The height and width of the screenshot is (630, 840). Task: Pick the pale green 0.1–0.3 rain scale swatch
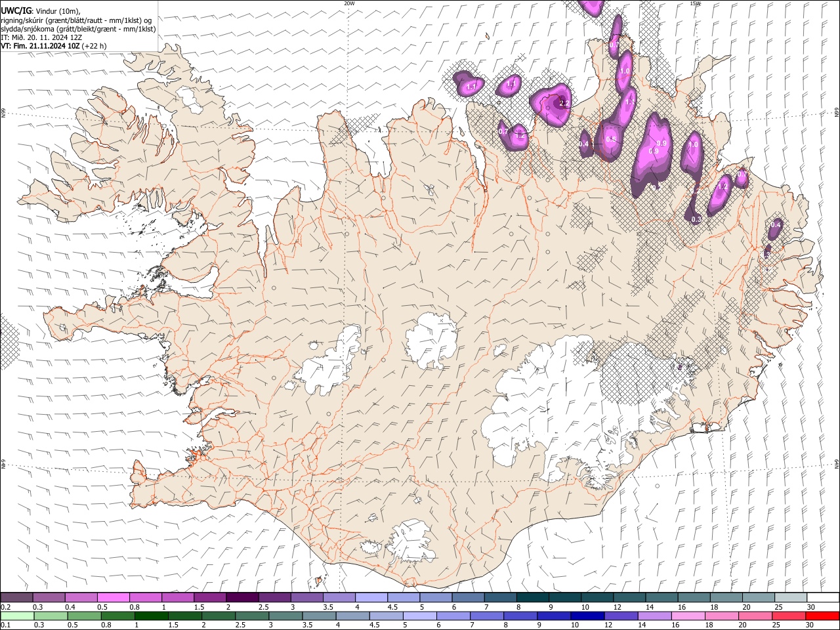tap(18, 616)
